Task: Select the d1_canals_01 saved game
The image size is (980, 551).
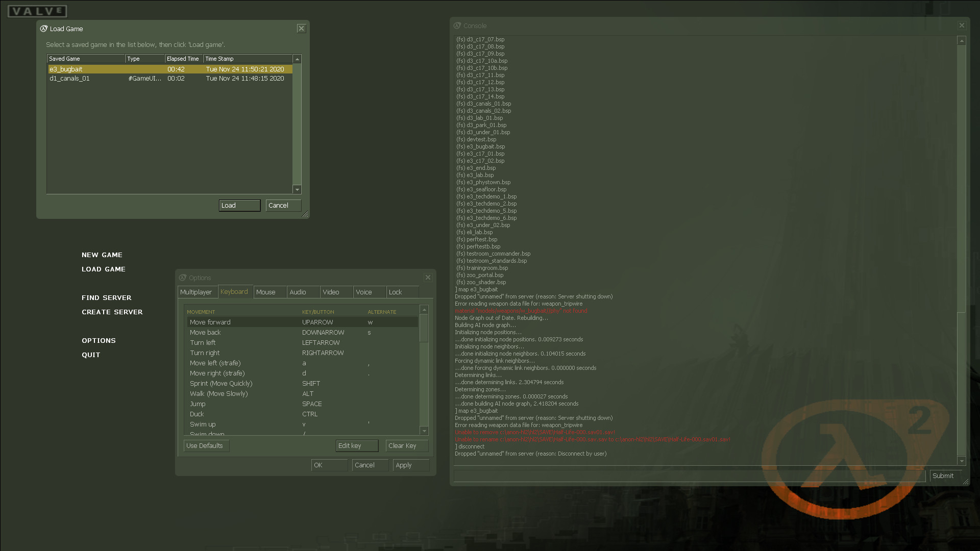Action: click(69, 79)
